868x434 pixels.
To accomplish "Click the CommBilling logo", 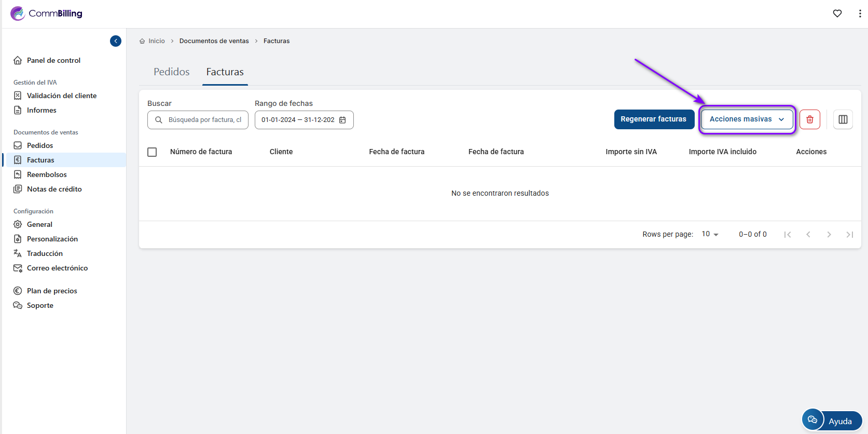I will 46,13.
